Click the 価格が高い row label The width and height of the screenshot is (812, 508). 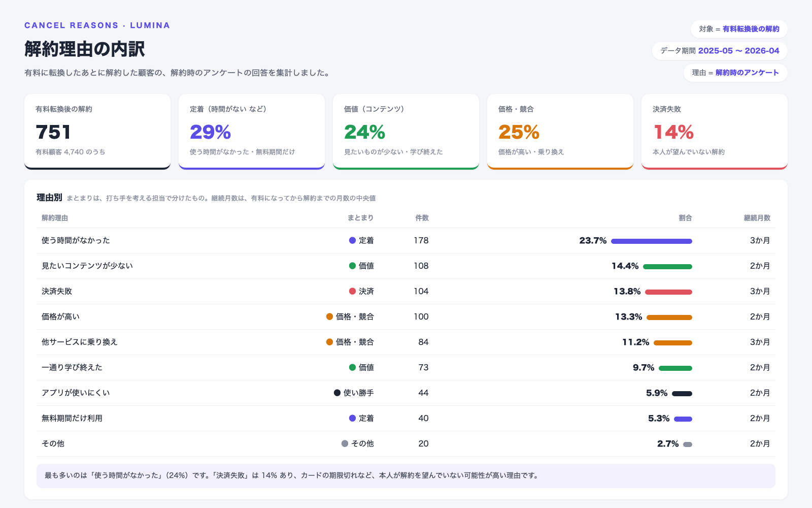tap(60, 316)
